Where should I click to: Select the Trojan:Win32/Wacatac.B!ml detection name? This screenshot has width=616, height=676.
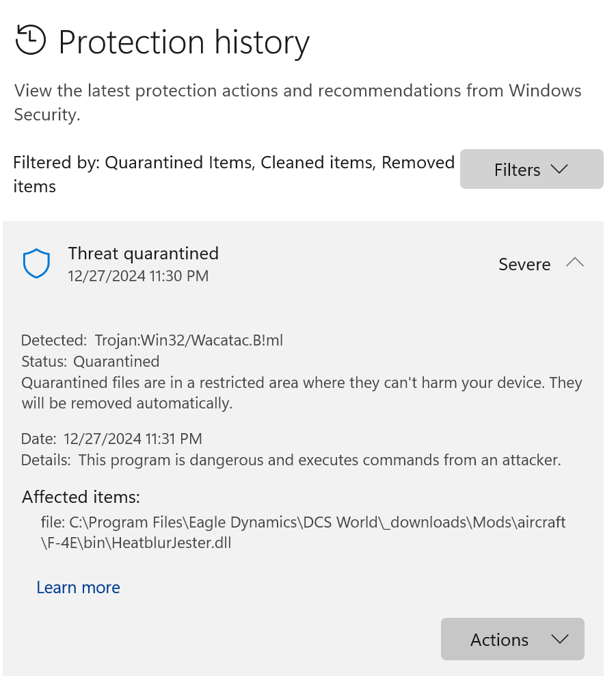(189, 340)
